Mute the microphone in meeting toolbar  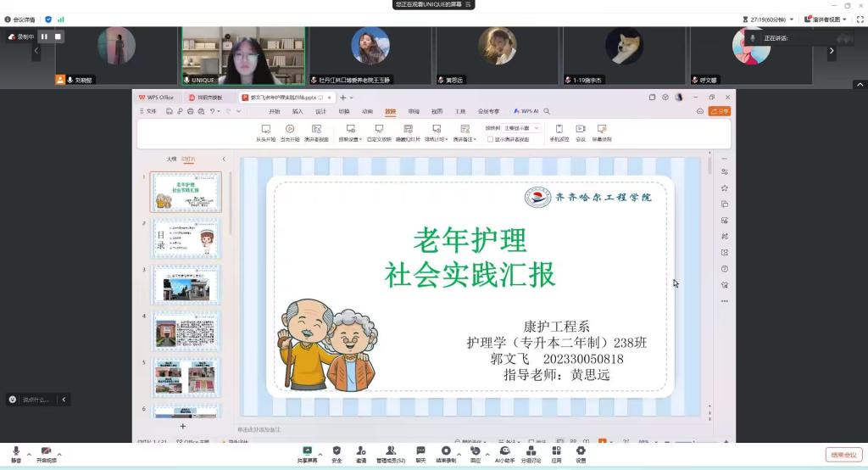coord(16,452)
